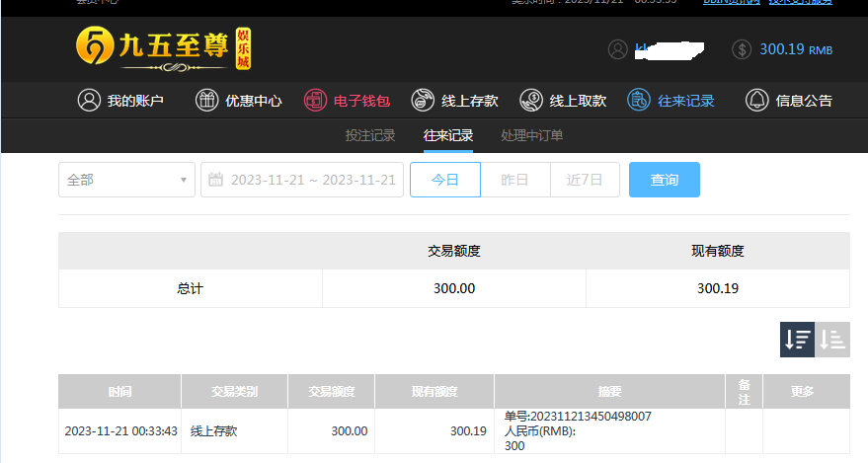Expand the 全部 type dropdown

[x=126, y=180]
